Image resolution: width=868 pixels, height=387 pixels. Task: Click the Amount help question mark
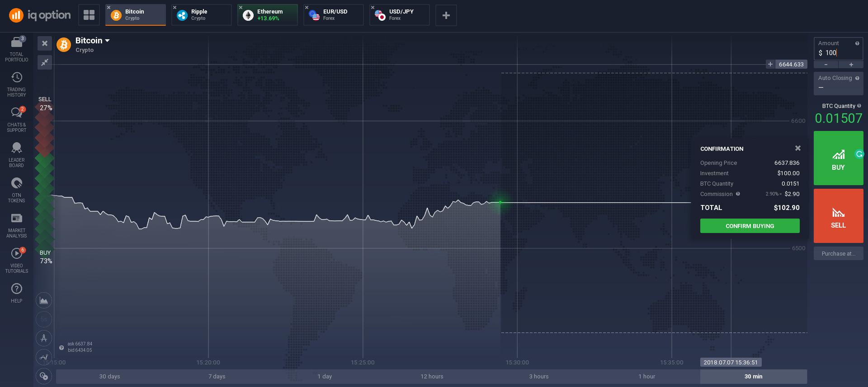[x=857, y=43]
